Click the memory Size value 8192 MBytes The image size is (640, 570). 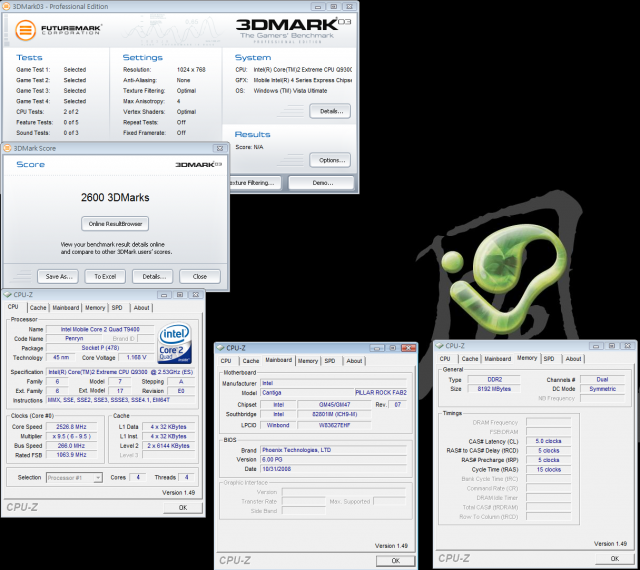(494, 389)
